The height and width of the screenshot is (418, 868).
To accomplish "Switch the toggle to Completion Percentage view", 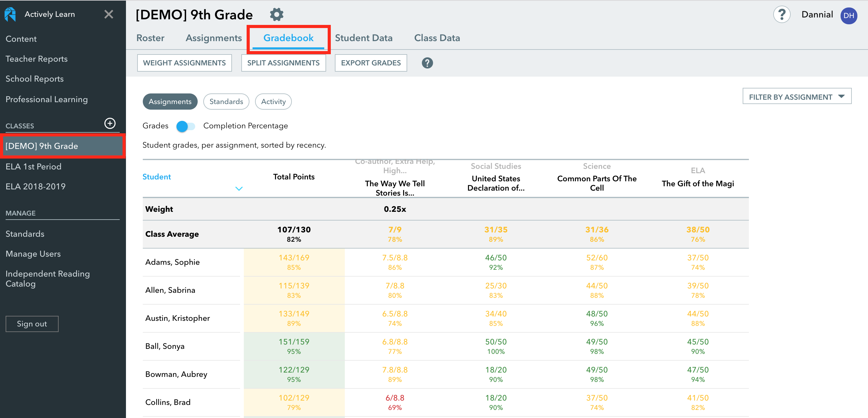I will pyautogui.click(x=185, y=126).
